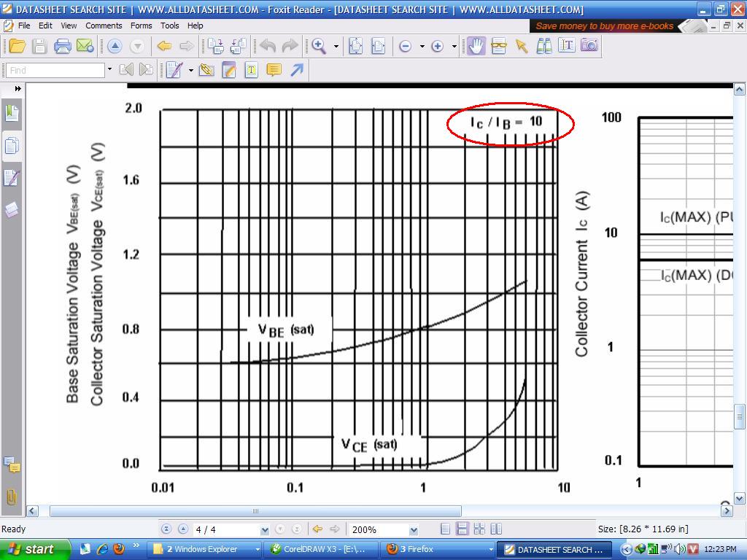Switch to Single Page layout
The image size is (747, 560).
(x=446, y=529)
